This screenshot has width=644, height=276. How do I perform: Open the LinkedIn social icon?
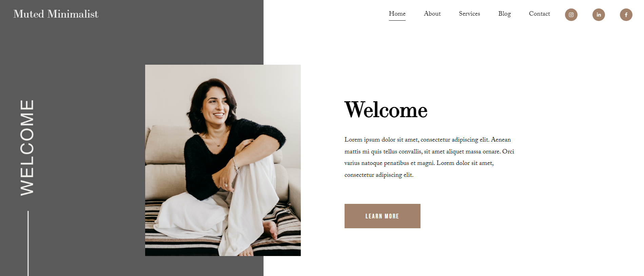click(599, 15)
